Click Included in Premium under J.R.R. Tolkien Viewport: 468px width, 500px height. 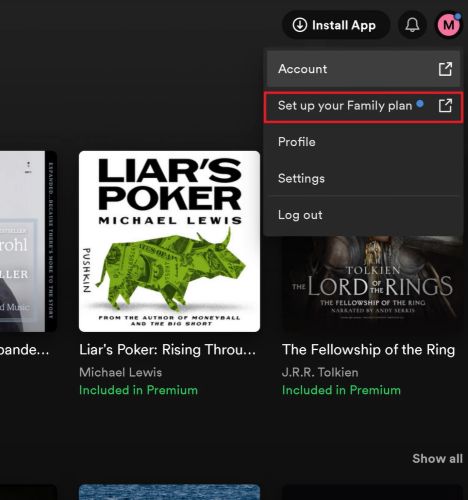coord(341,390)
